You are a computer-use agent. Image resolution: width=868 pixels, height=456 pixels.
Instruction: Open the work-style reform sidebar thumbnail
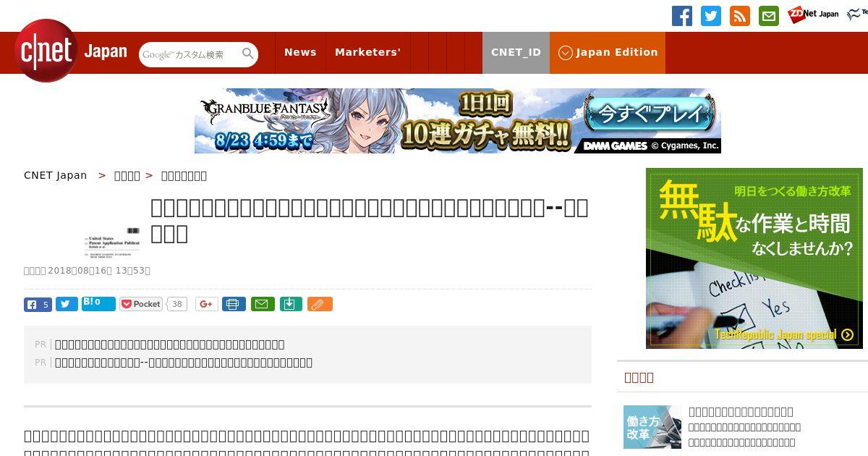pyautogui.click(x=652, y=427)
